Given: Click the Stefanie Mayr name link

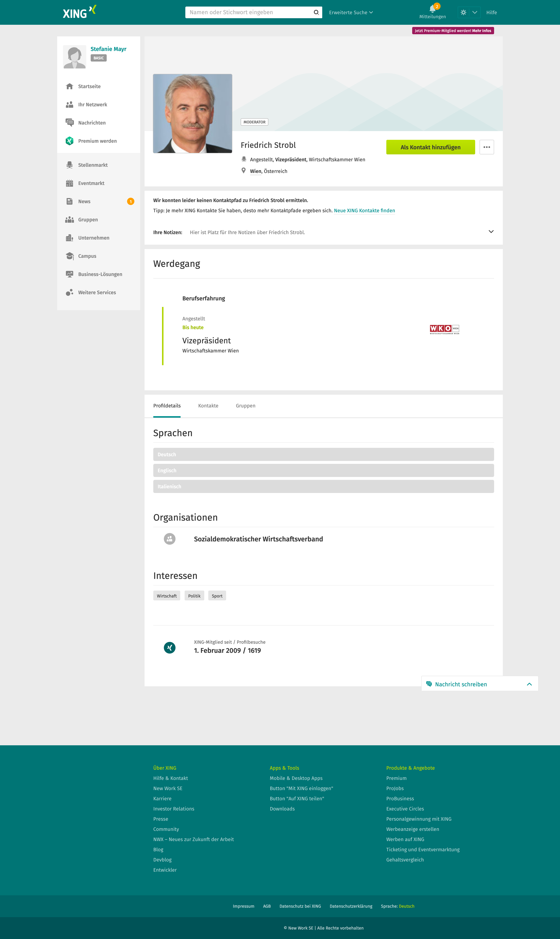Looking at the screenshot, I should click(x=108, y=49).
